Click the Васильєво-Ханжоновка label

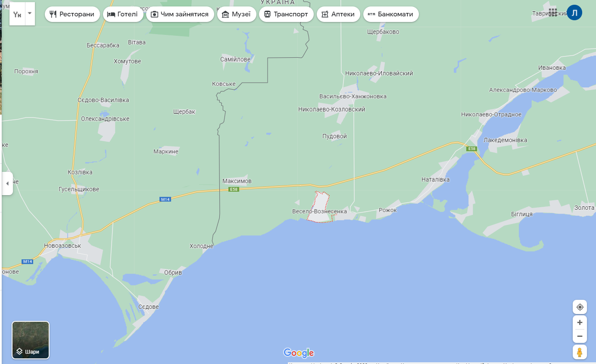[x=353, y=96]
